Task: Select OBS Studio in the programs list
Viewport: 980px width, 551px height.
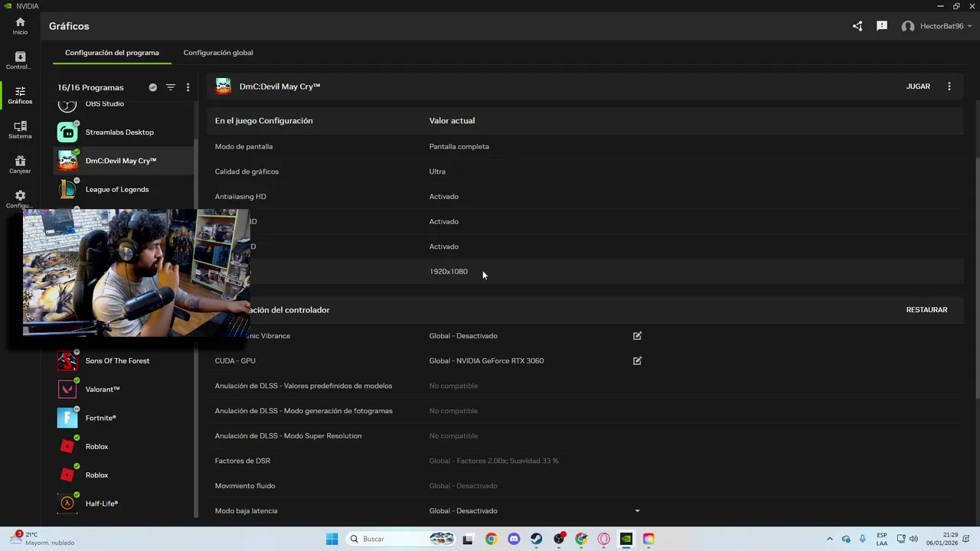Action: pyautogui.click(x=125, y=104)
